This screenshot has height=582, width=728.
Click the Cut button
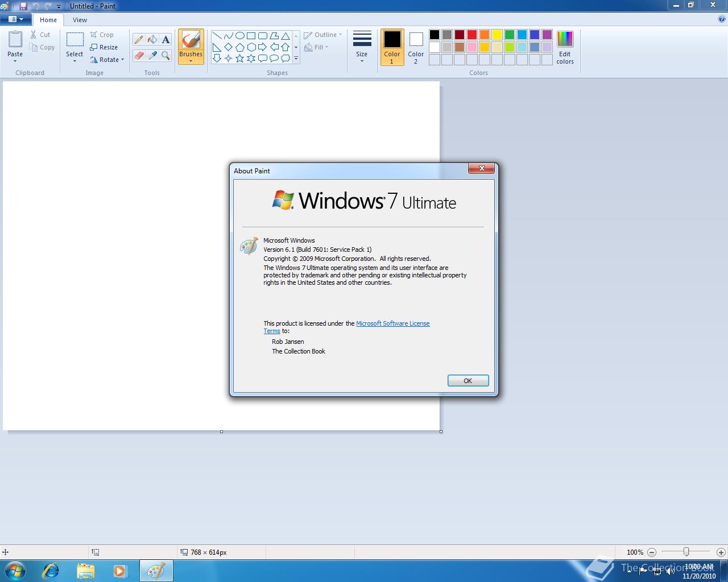coord(40,35)
